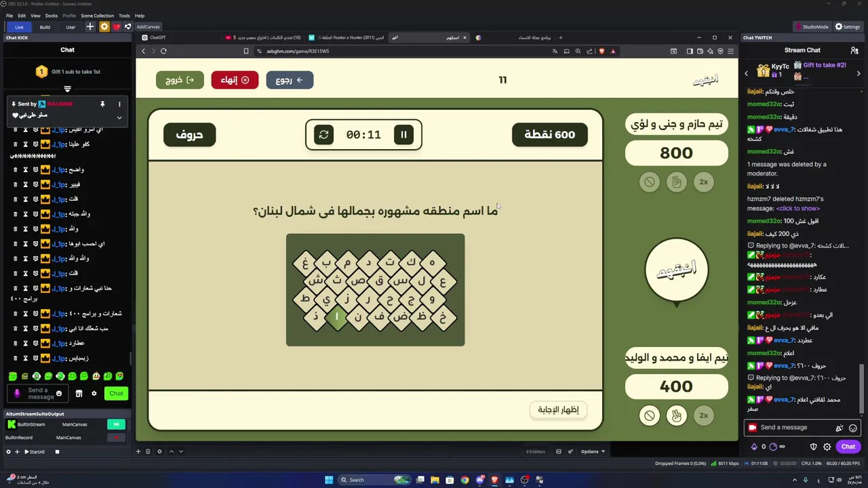Open Kick chat settings gear

coord(94,393)
